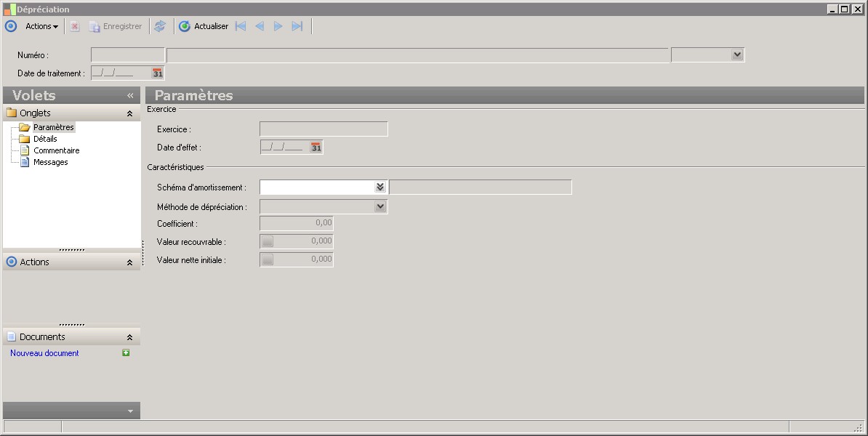868x436 pixels.
Task: Click the blue circle icon next to Actions
Action: (x=11, y=26)
